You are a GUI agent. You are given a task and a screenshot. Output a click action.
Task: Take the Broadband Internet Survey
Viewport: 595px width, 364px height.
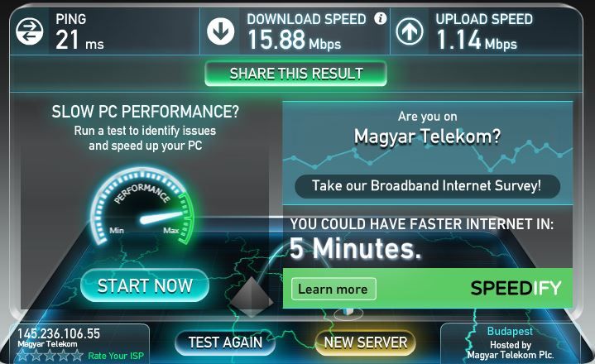(x=427, y=186)
